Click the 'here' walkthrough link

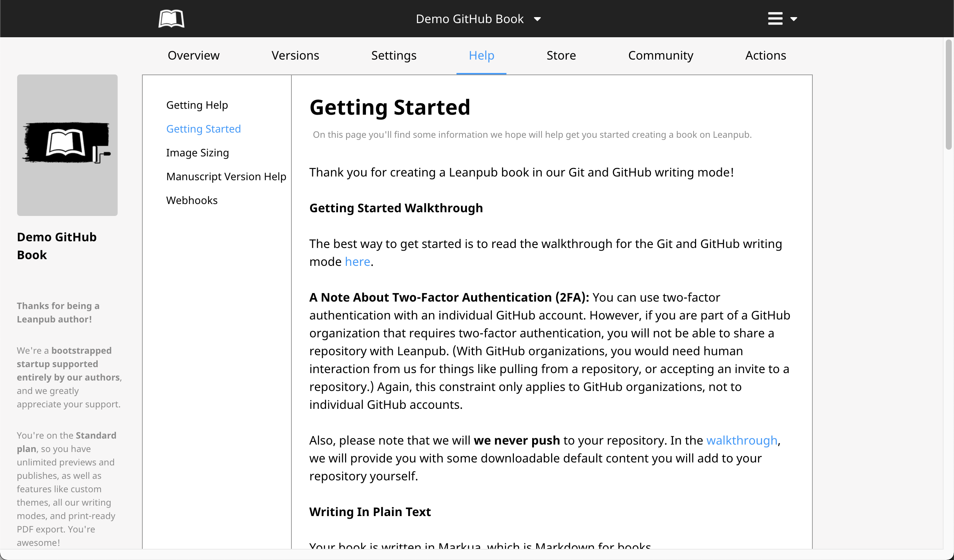click(357, 261)
